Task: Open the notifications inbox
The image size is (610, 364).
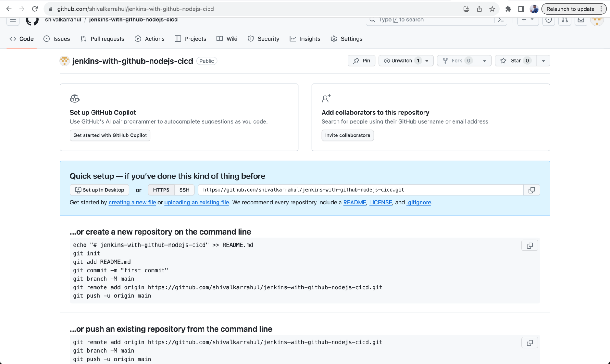Action: tap(581, 19)
